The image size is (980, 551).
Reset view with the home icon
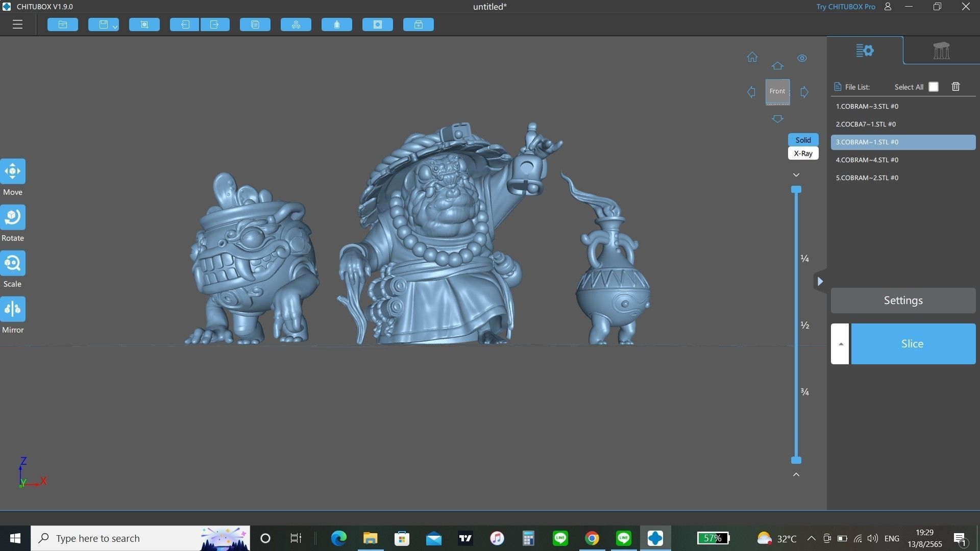pyautogui.click(x=752, y=57)
